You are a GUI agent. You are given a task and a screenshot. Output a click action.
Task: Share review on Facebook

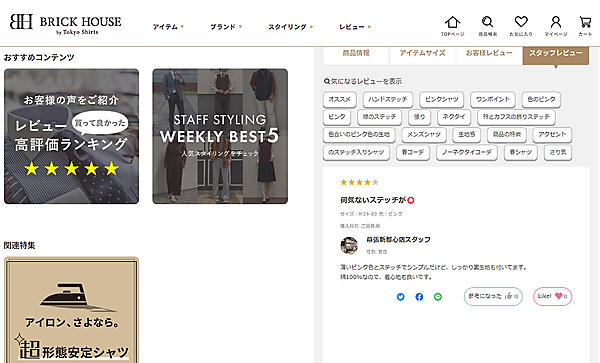coord(419,297)
